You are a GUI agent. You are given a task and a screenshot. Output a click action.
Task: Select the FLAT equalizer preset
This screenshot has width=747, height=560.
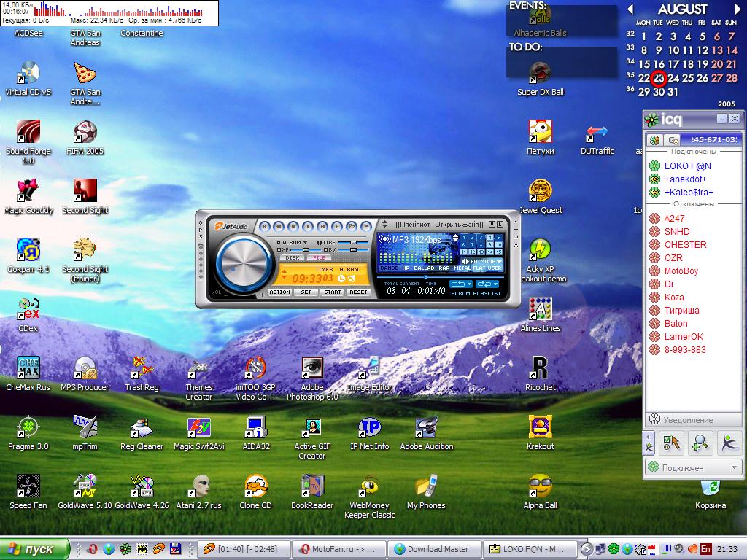tap(479, 268)
